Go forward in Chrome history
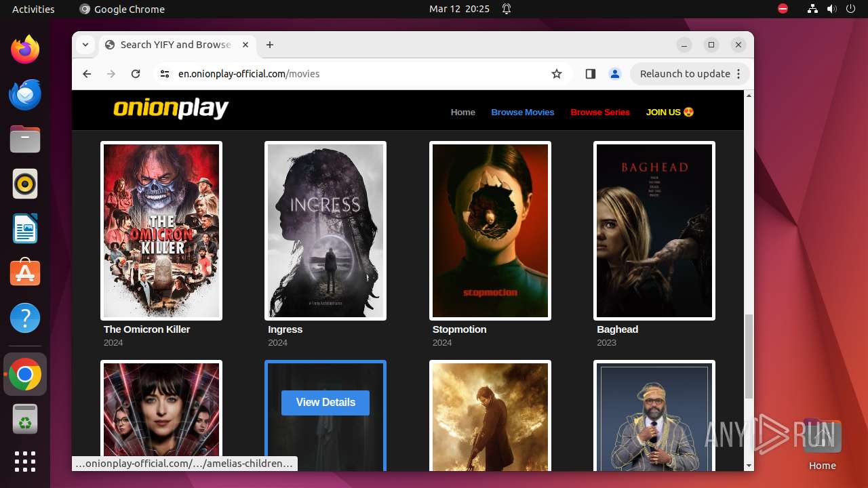 (111, 74)
